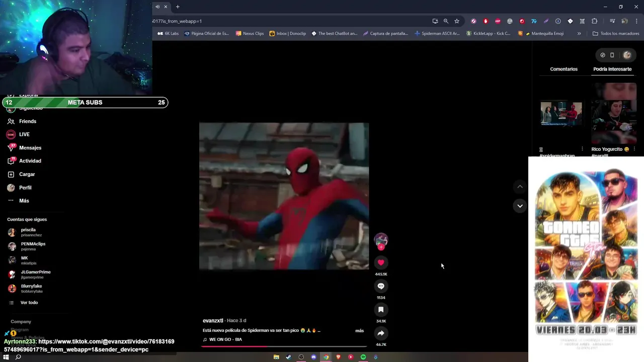Install app icon in address bar
The image size is (644, 362).
tap(435, 21)
